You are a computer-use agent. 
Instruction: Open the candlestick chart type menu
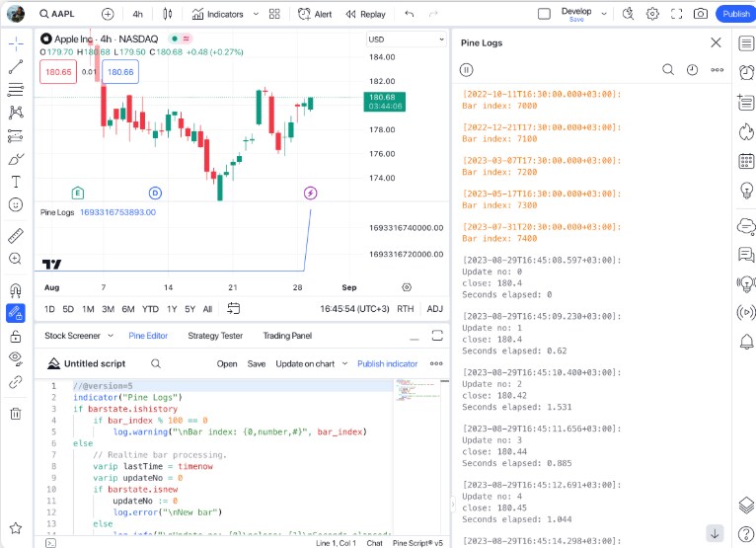click(168, 15)
